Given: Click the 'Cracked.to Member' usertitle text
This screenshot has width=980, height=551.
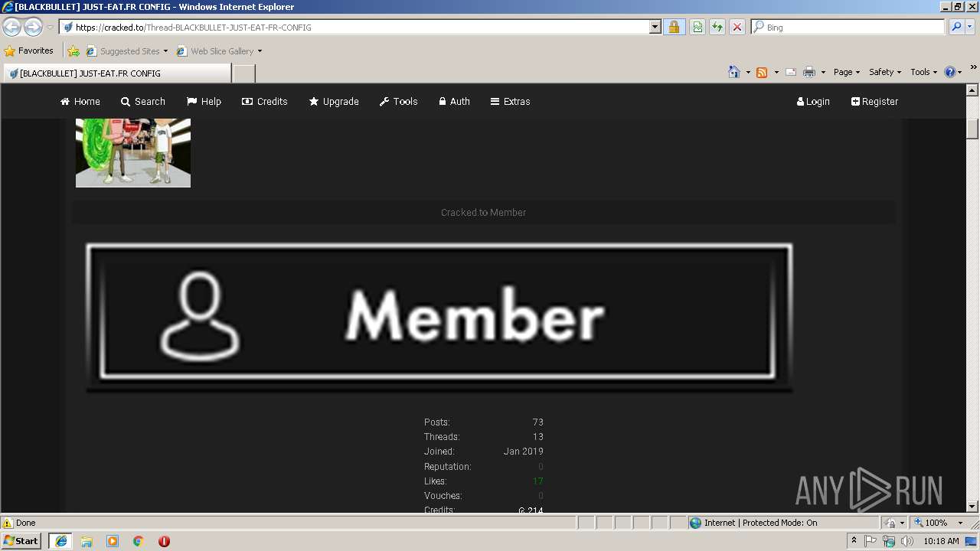Looking at the screenshot, I should [483, 213].
